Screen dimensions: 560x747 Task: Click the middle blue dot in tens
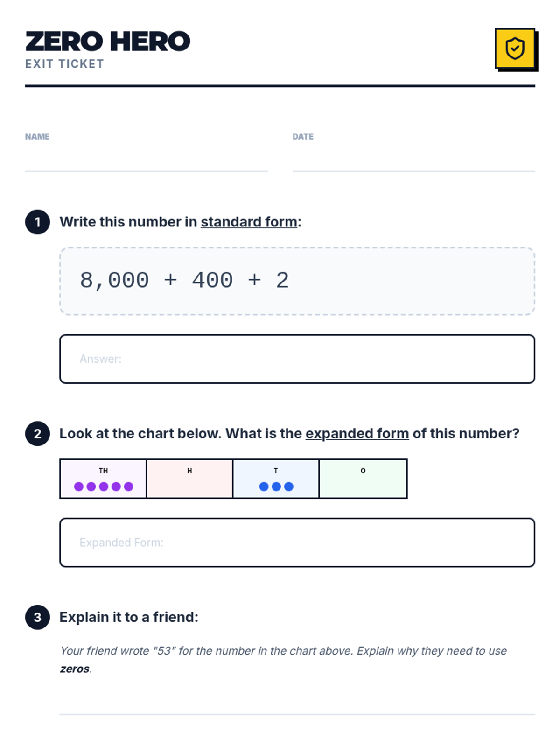tap(276, 486)
